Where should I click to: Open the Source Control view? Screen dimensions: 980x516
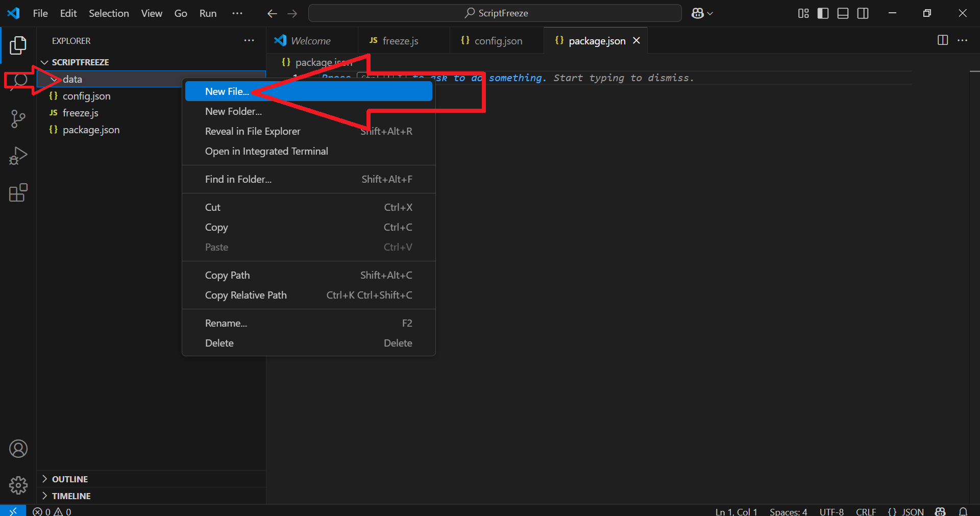pyautogui.click(x=18, y=118)
